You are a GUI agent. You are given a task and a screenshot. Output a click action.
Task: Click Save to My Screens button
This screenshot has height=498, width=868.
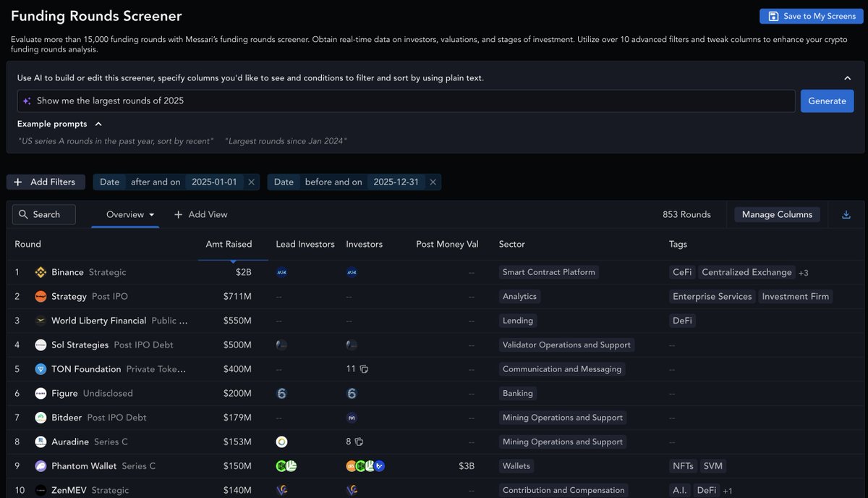[810, 16]
